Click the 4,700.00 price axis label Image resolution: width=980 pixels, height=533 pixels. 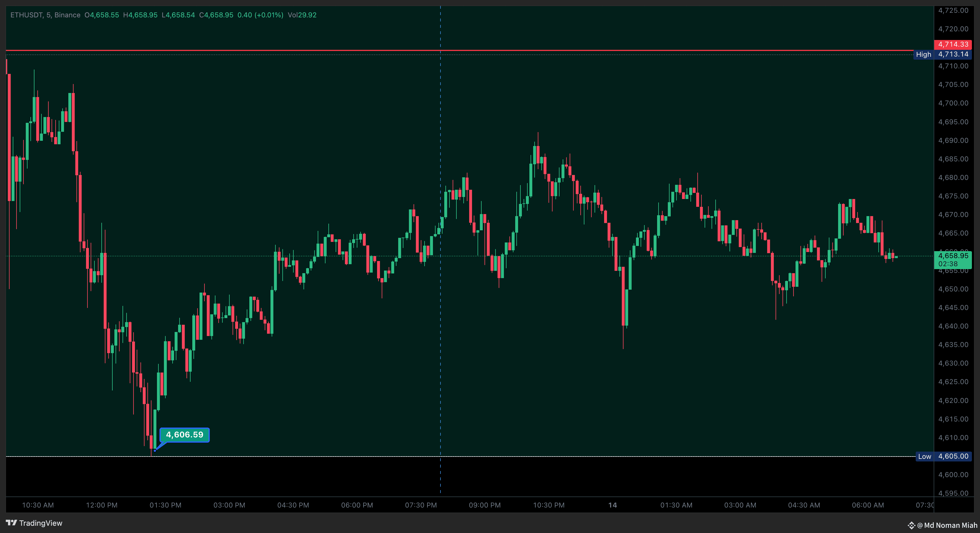(x=953, y=103)
